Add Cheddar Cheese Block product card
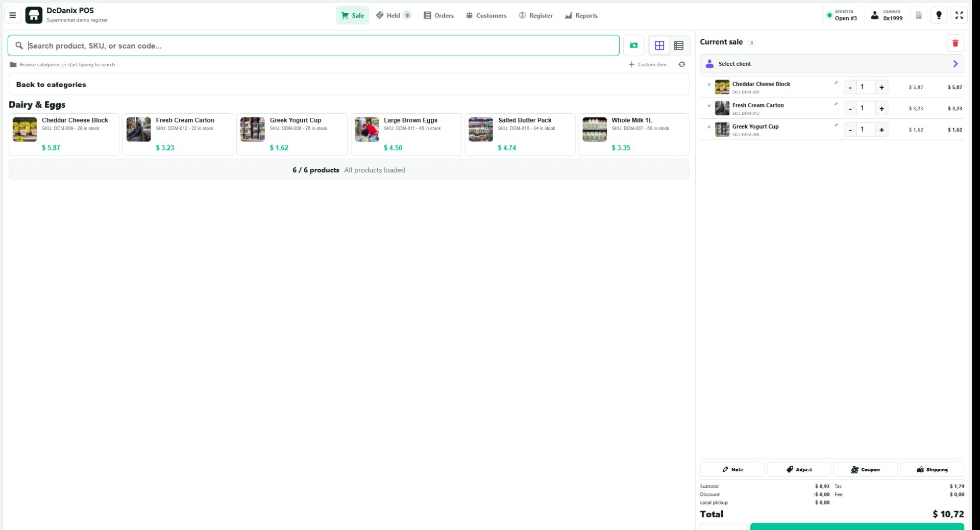Image resolution: width=980 pixels, height=530 pixels. point(64,135)
